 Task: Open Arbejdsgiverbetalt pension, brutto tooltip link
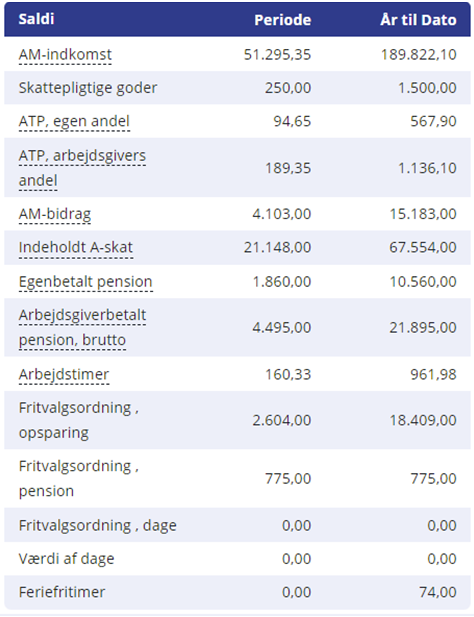coord(82,327)
